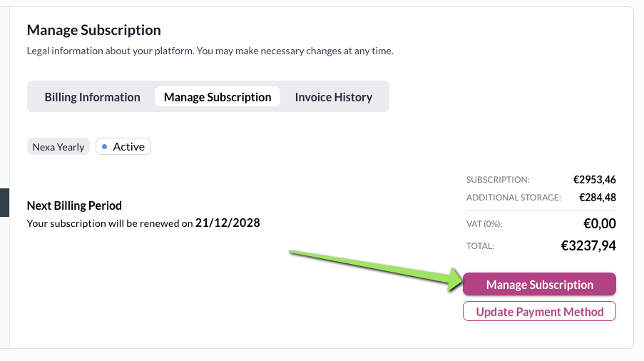Click the Update Payment Method button
This screenshot has height=361, width=644.
click(539, 312)
